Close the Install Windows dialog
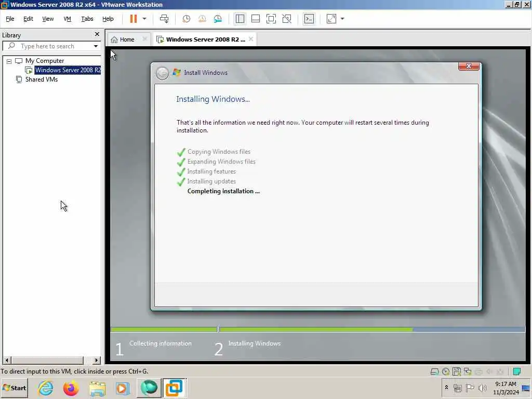Image resolution: width=532 pixels, height=399 pixels. [x=469, y=66]
